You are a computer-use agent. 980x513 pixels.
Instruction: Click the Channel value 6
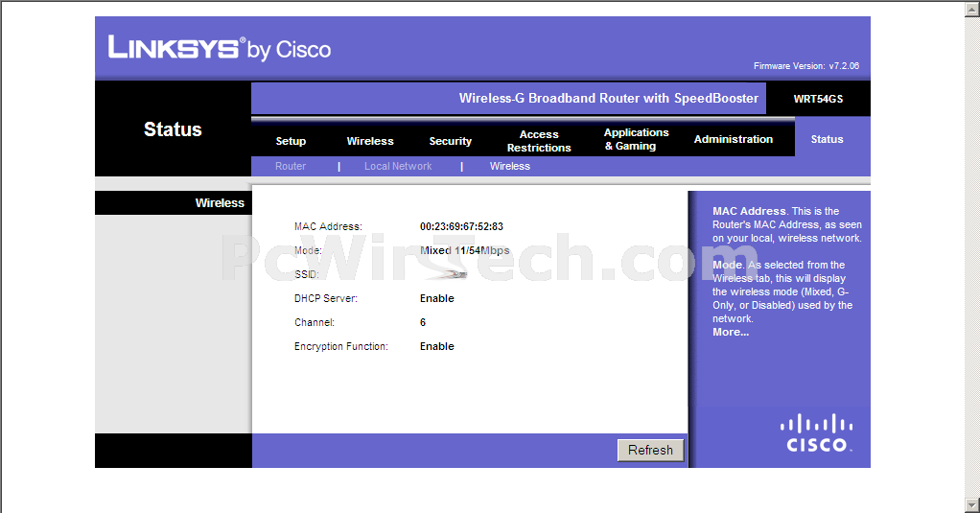pos(423,322)
